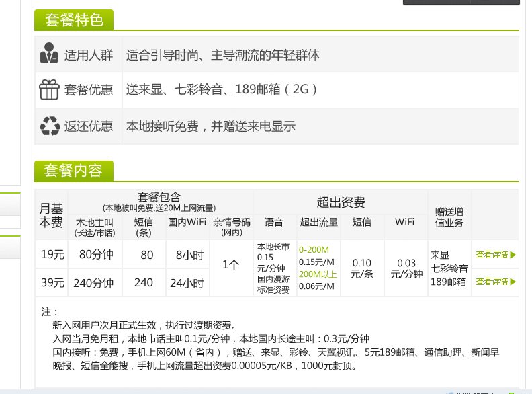The width and height of the screenshot is (532, 394).
Task: Click the 赠送增值业务 column header
Action: point(449,216)
